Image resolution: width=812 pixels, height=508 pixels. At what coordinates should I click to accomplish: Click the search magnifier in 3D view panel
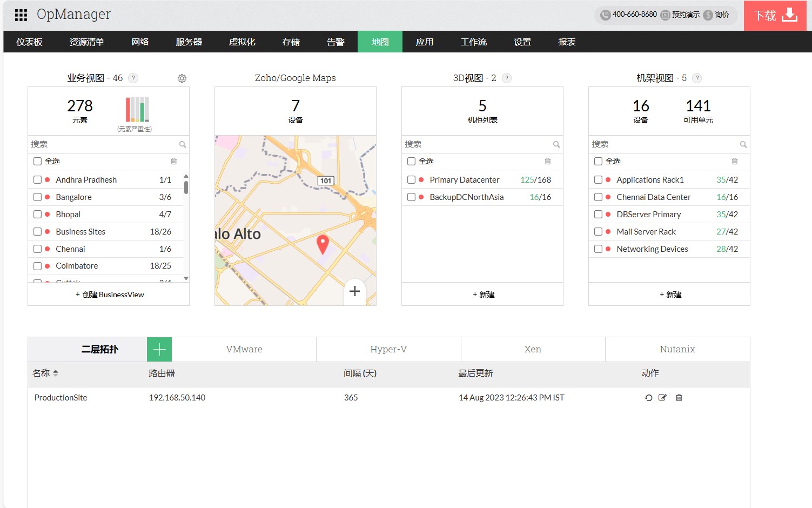click(x=556, y=144)
